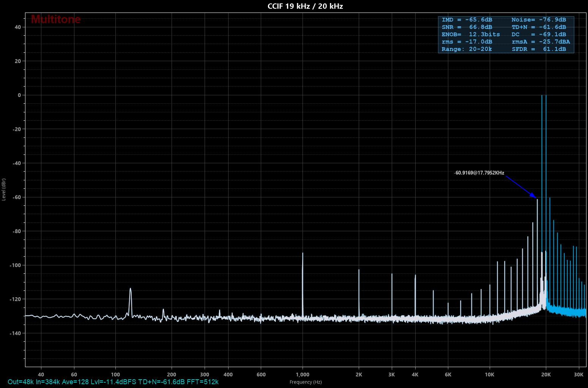Click the 10K frequency tick label
This screenshot has height=388, width=588.
point(490,374)
